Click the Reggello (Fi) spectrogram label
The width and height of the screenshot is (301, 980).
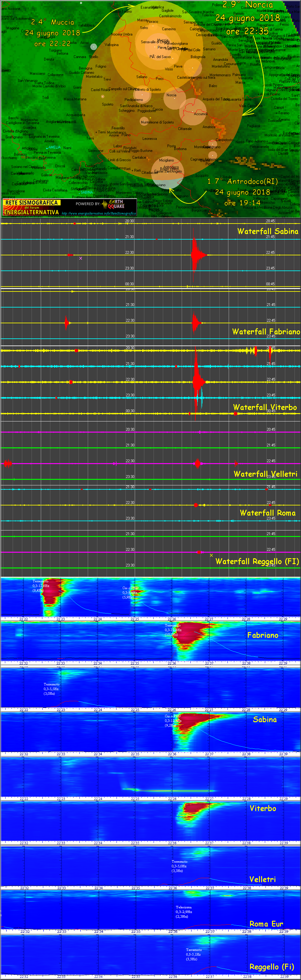[x=271, y=967]
